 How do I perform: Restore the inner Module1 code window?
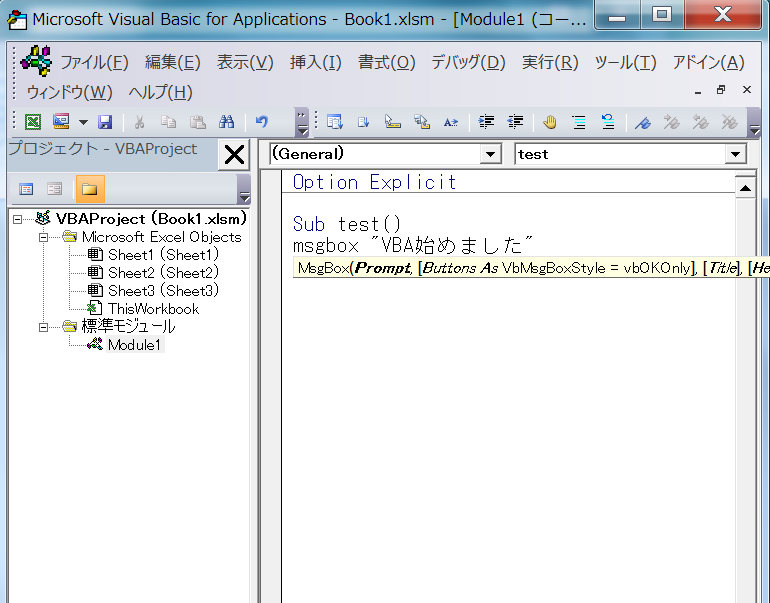click(x=721, y=89)
